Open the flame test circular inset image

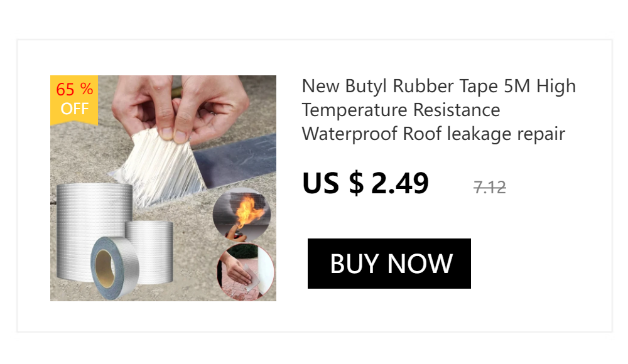(x=242, y=215)
